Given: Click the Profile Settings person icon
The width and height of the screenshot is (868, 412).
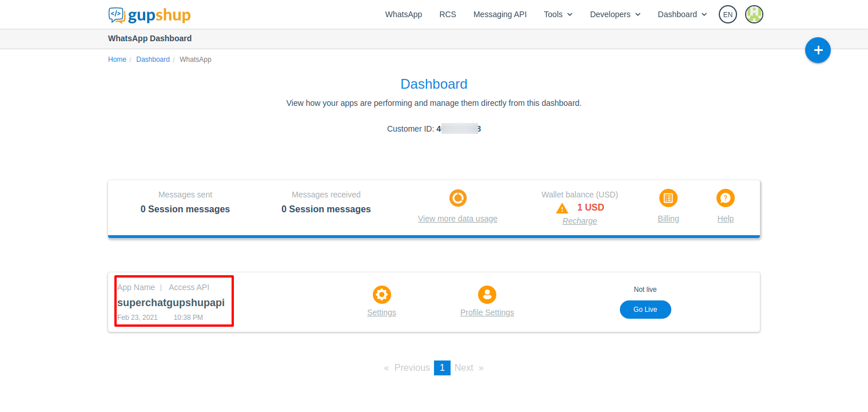Looking at the screenshot, I should pyautogui.click(x=487, y=295).
